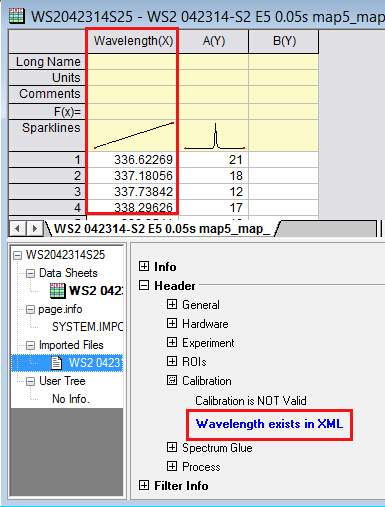Select A(Y) cell with value 17
The image size is (385, 507).
pyautogui.click(x=214, y=208)
